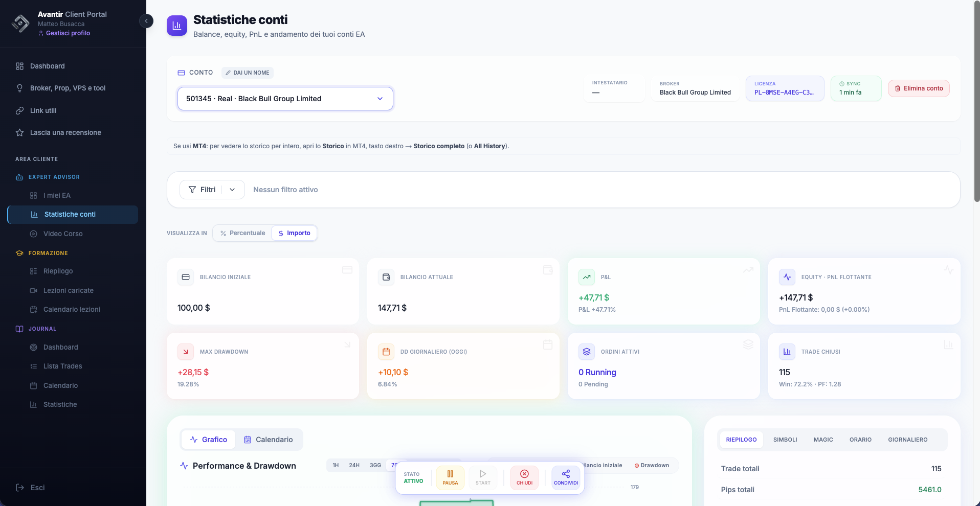Viewport: 980px width, 506px height.
Task: Open the account selector dropdown
Action: (x=285, y=99)
